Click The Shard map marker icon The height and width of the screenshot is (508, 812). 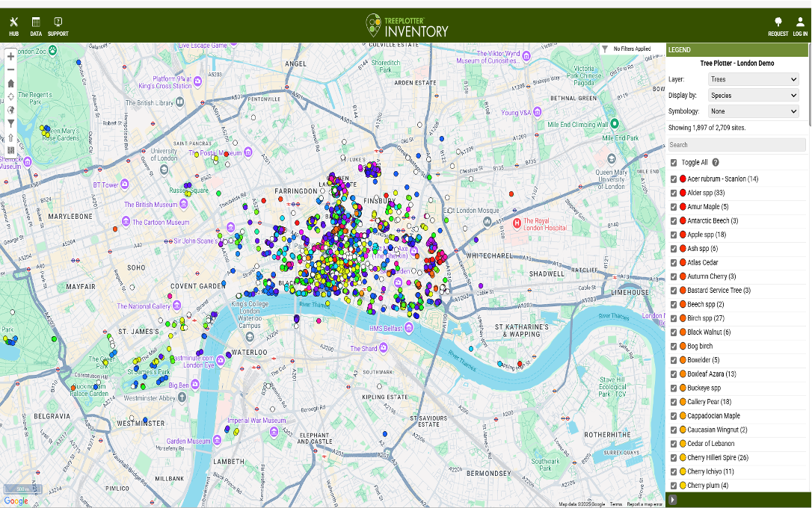point(384,348)
